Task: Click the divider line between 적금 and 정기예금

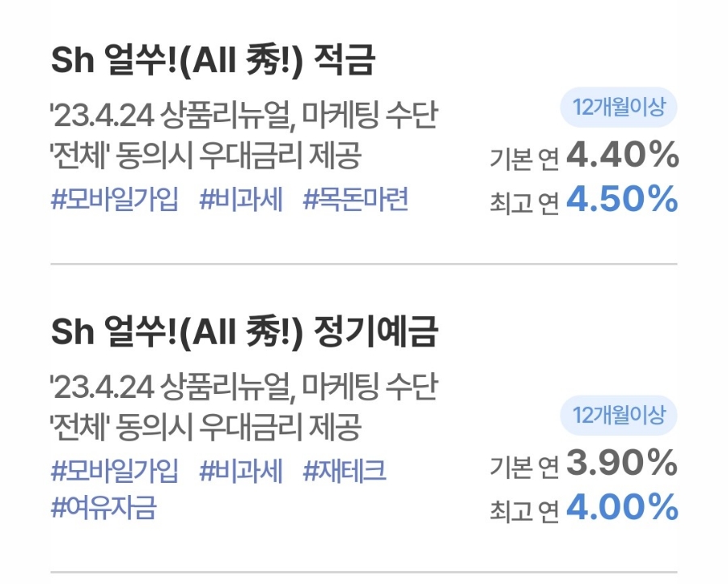Action: pyautogui.click(x=364, y=264)
